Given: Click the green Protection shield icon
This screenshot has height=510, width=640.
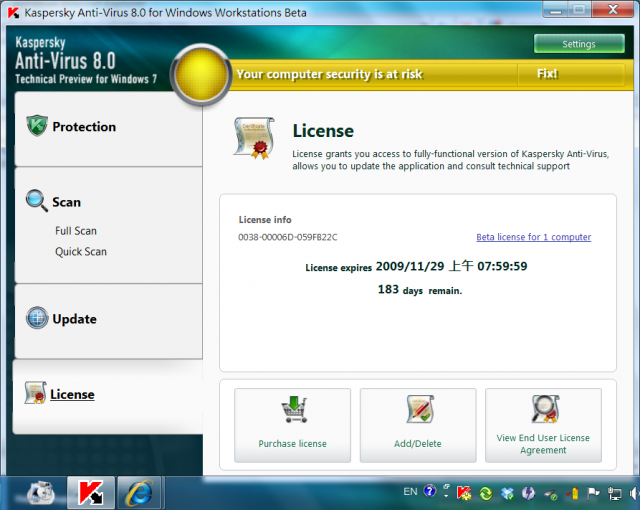Looking at the screenshot, I should click(37, 126).
